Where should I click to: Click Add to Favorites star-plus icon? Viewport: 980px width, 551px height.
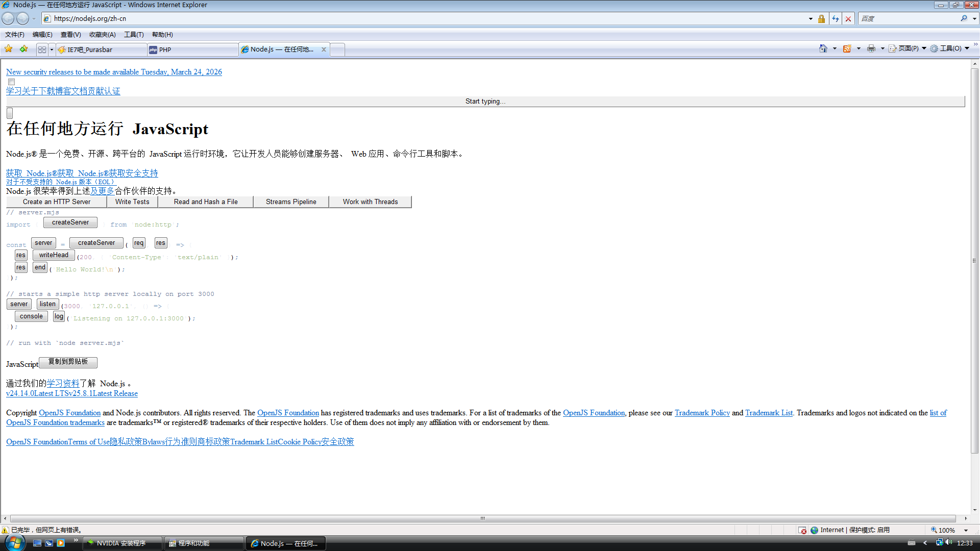click(x=23, y=49)
